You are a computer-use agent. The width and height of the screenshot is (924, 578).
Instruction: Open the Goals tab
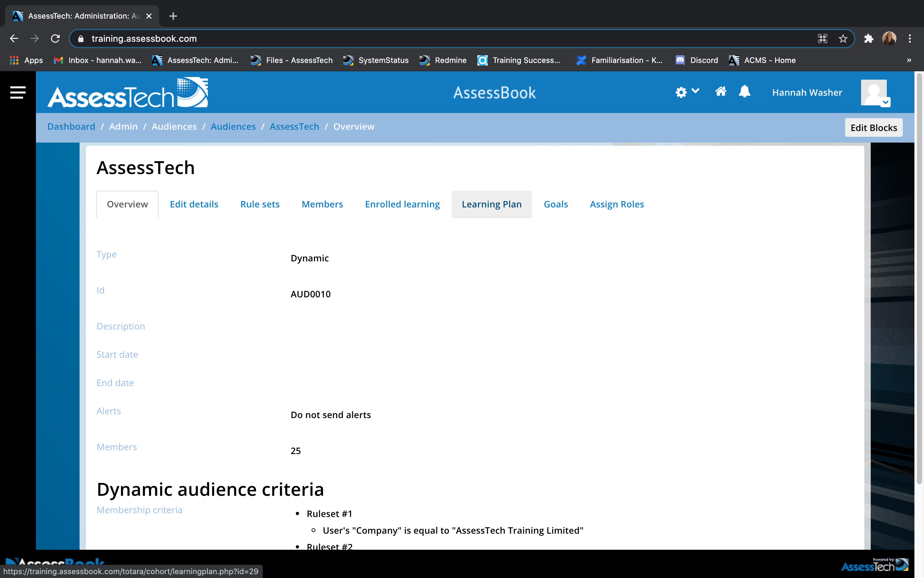556,204
